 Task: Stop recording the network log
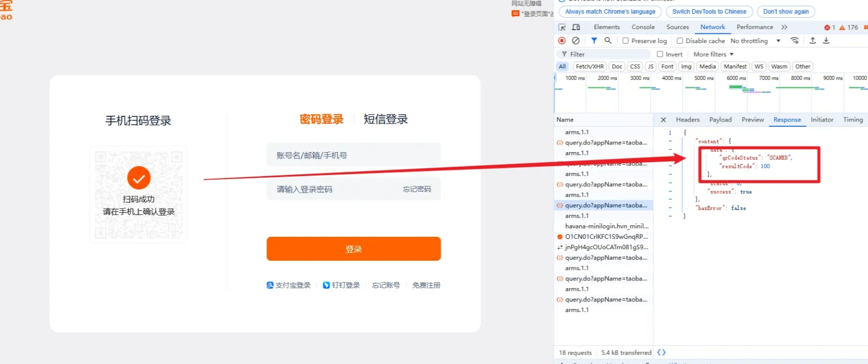(562, 41)
